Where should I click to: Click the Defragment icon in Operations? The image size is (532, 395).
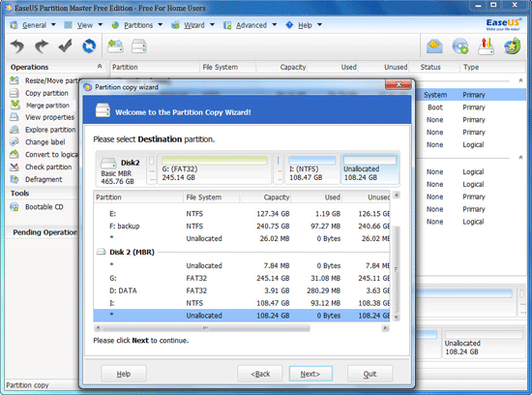pos(15,179)
